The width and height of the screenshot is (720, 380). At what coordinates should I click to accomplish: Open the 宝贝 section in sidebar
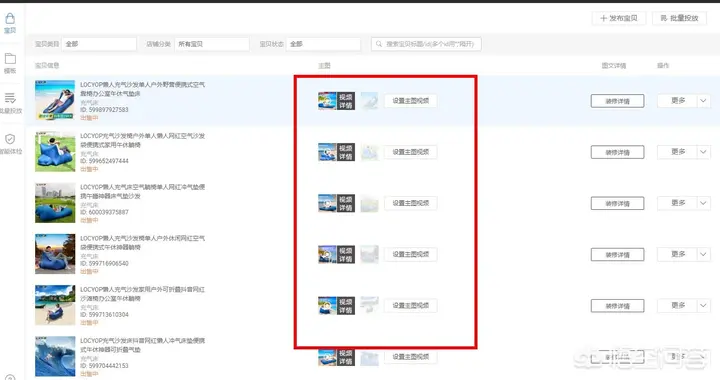point(10,23)
